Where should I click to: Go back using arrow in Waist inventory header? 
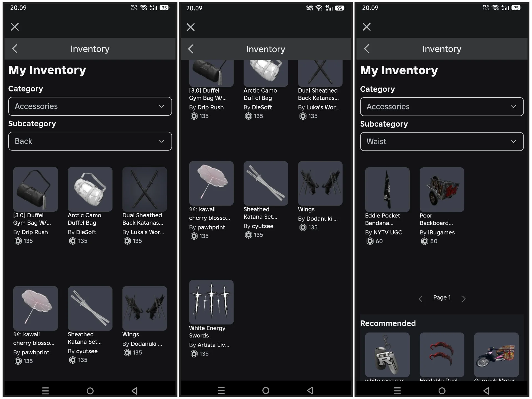coord(367,49)
